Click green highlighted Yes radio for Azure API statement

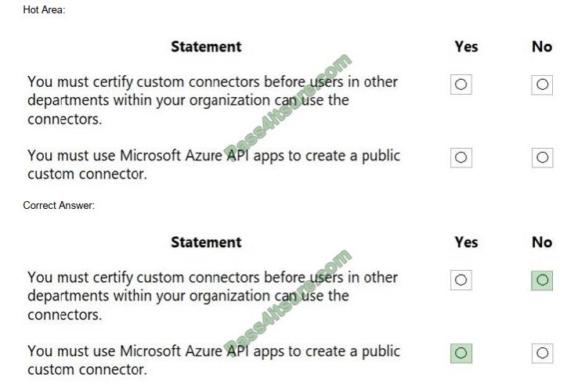click(x=461, y=353)
